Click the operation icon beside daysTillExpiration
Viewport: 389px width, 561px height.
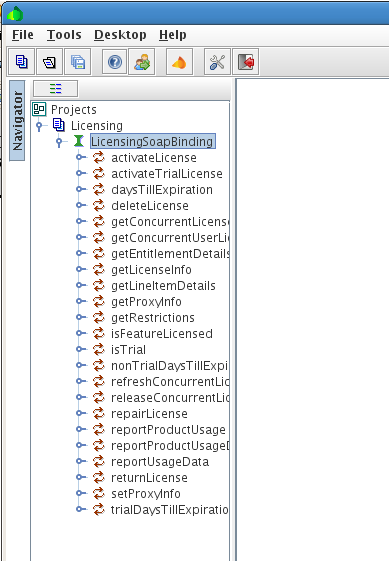pos(98,189)
